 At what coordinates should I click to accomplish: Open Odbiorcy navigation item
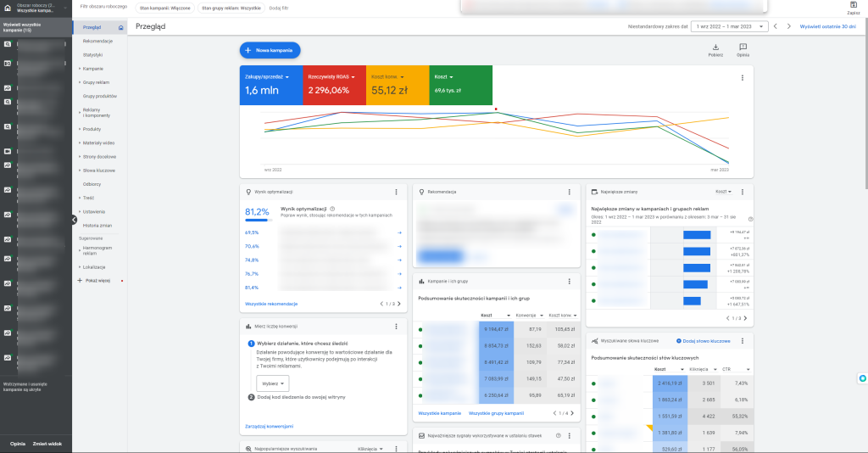tap(92, 184)
